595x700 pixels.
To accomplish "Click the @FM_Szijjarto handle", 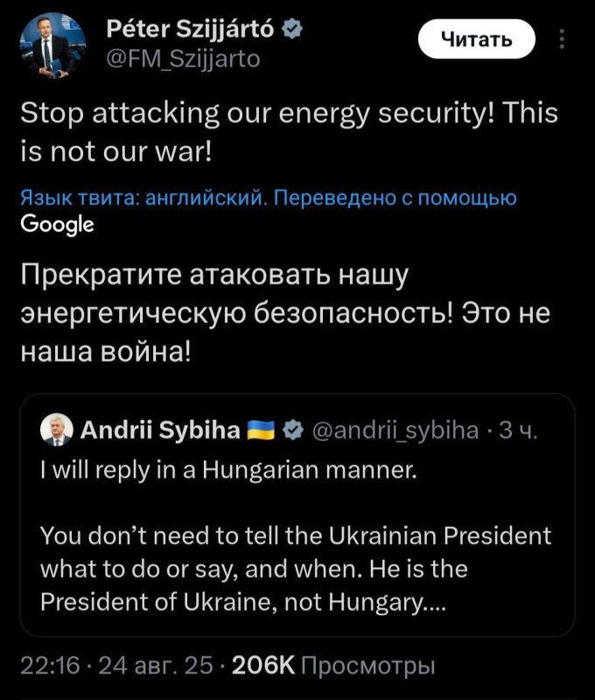I will (x=182, y=59).
